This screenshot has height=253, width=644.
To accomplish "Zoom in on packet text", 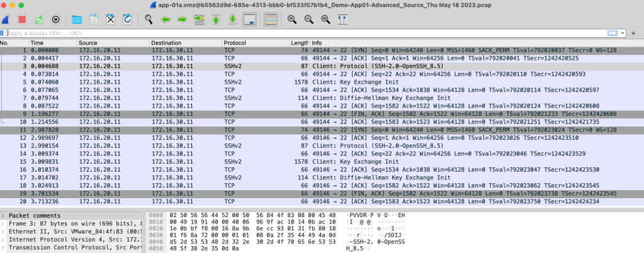I will click(292, 20).
